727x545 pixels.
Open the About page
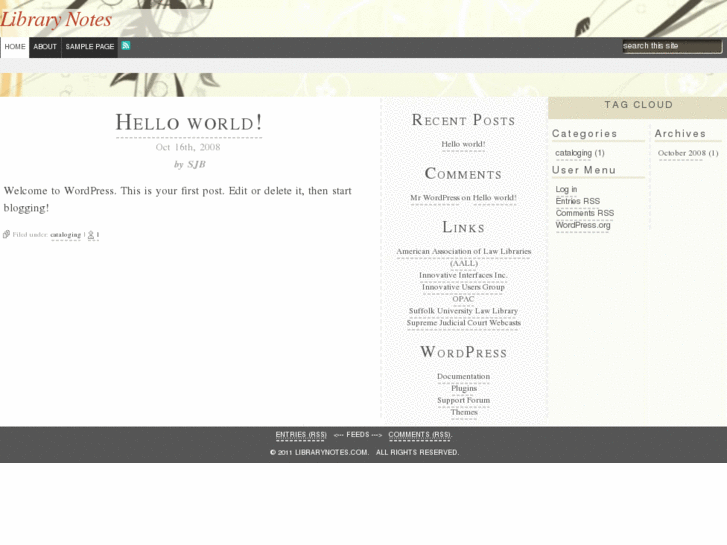tap(45, 47)
